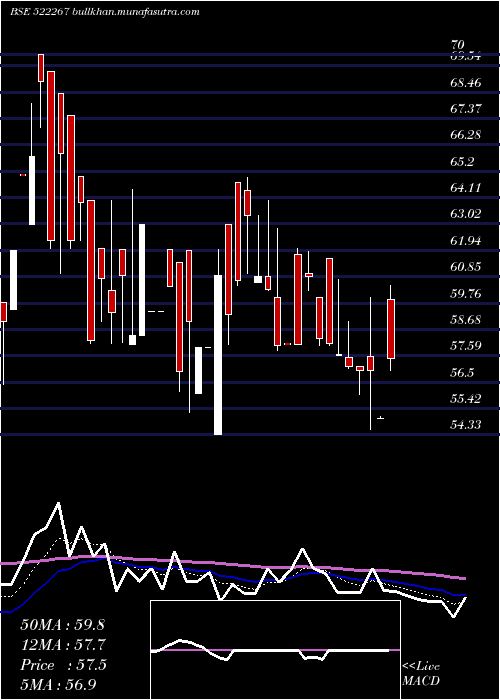This screenshot has height=700, width=500.
Task: Click inside the Live MACD inset chart
Action: click(275, 650)
